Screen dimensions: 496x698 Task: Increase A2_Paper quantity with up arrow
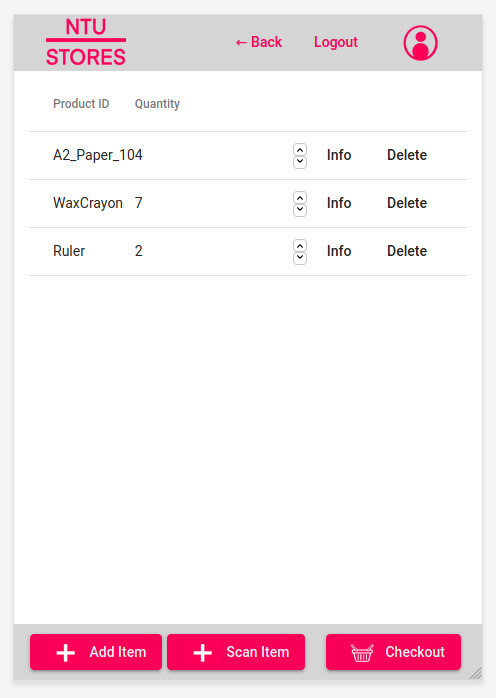click(300, 150)
